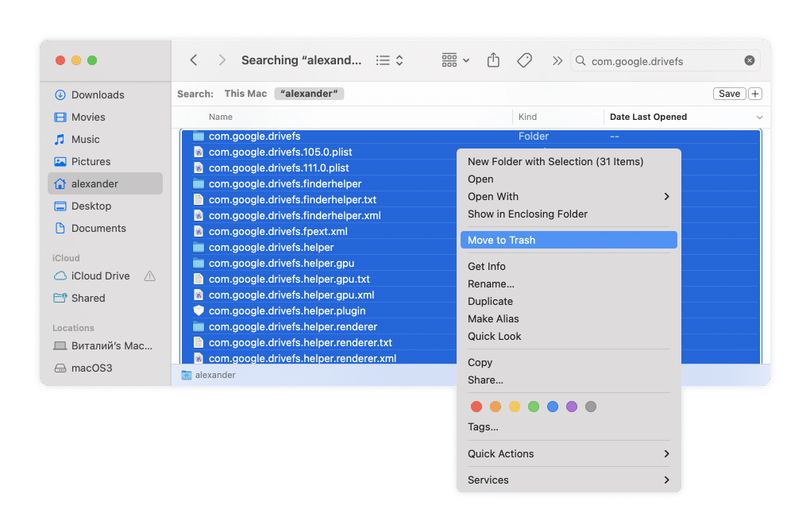Screen dimensions: 810x532
Task: Open Downloads in the sidebar
Action: (x=98, y=95)
